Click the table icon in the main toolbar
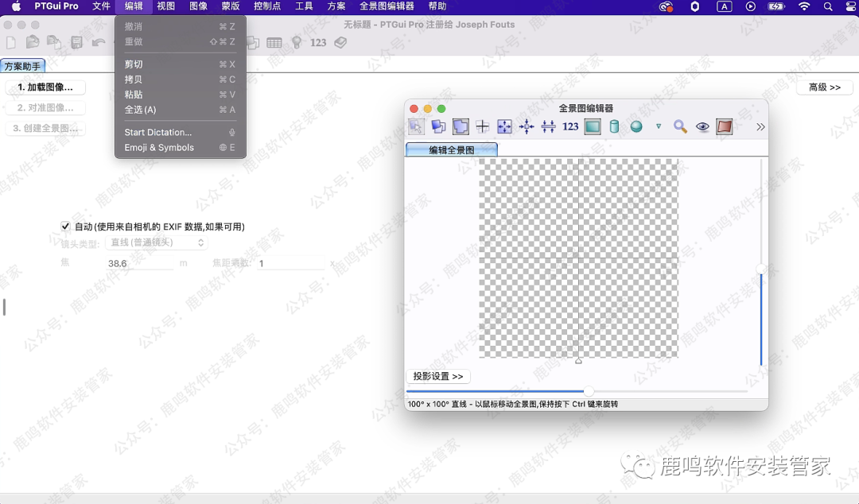859x504 pixels. tap(274, 43)
